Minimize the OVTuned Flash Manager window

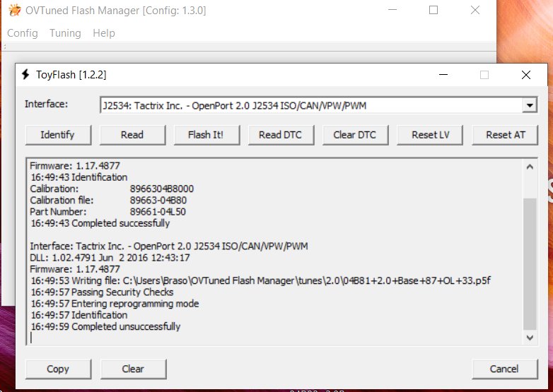coord(392,10)
